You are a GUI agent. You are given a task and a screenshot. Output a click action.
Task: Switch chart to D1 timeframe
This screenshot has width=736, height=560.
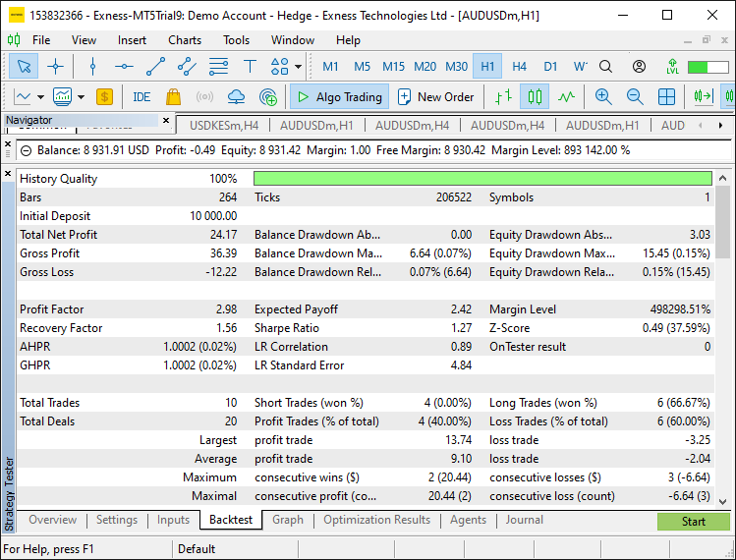point(550,67)
